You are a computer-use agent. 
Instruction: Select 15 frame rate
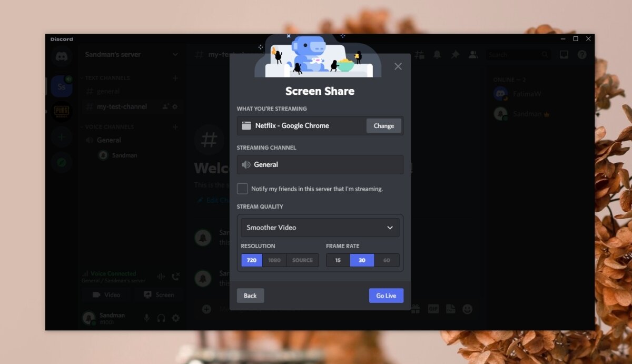pyautogui.click(x=338, y=260)
